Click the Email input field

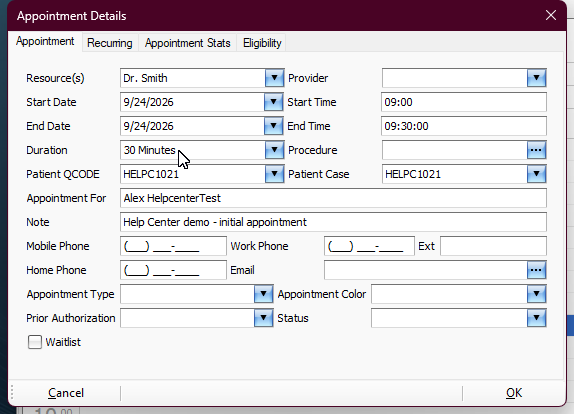click(x=426, y=270)
